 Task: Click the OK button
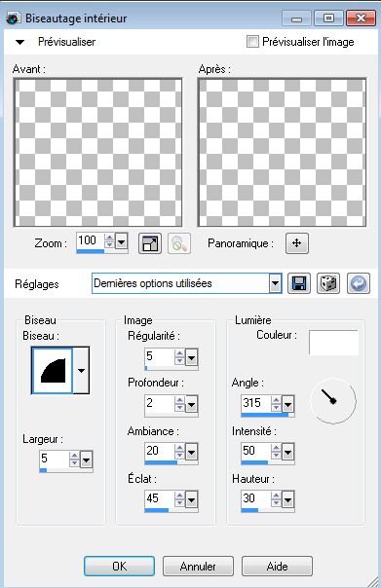120,567
